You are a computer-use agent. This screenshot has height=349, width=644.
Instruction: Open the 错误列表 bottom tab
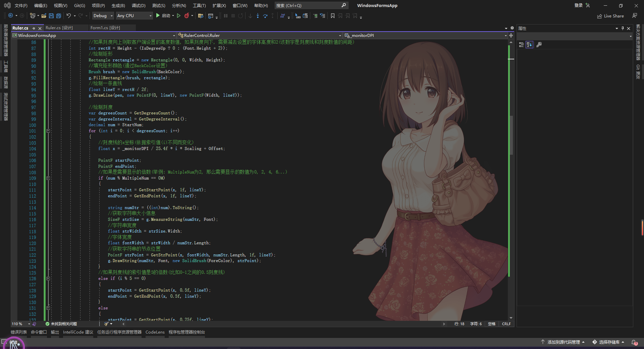(19, 332)
